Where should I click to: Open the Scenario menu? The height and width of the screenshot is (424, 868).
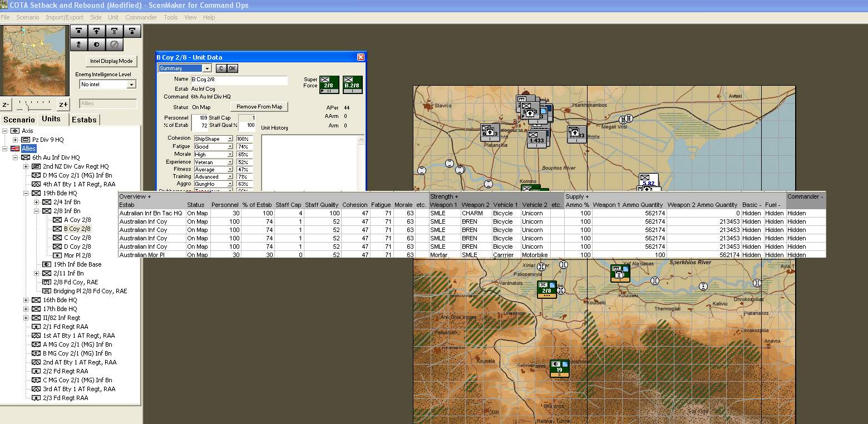pyautogui.click(x=28, y=17)
